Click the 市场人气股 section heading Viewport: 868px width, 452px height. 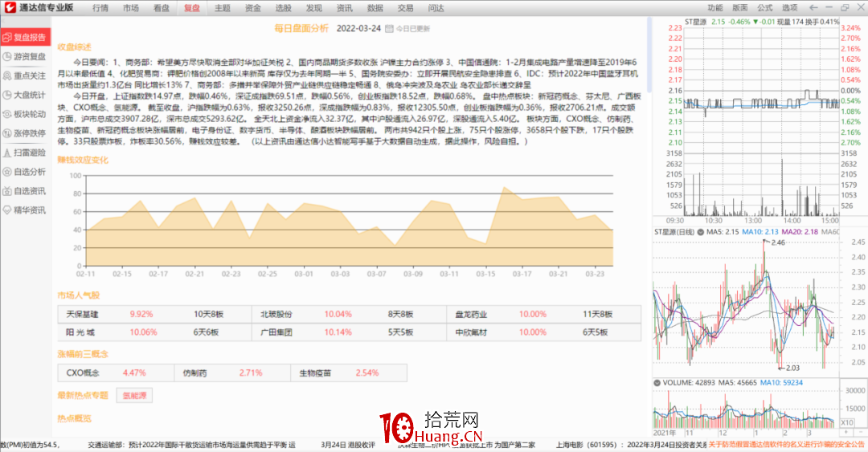tap(79, 295)
